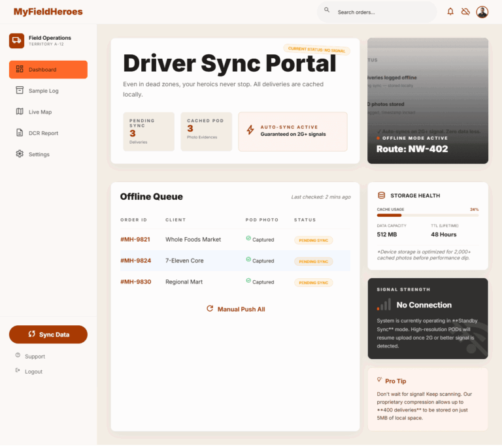
Task: Click the Support help icon
Action: [x=18, y=355]
